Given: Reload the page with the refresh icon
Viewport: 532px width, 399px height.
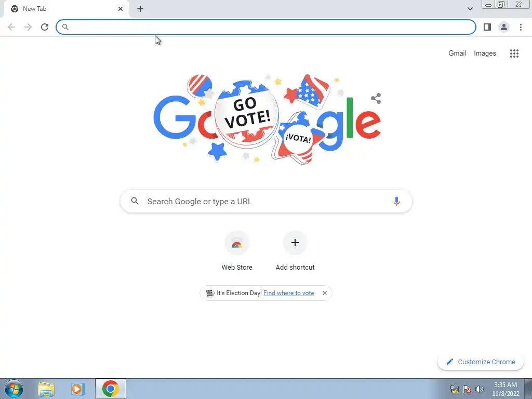Looking at the screenshot, I should pos(45,27).
